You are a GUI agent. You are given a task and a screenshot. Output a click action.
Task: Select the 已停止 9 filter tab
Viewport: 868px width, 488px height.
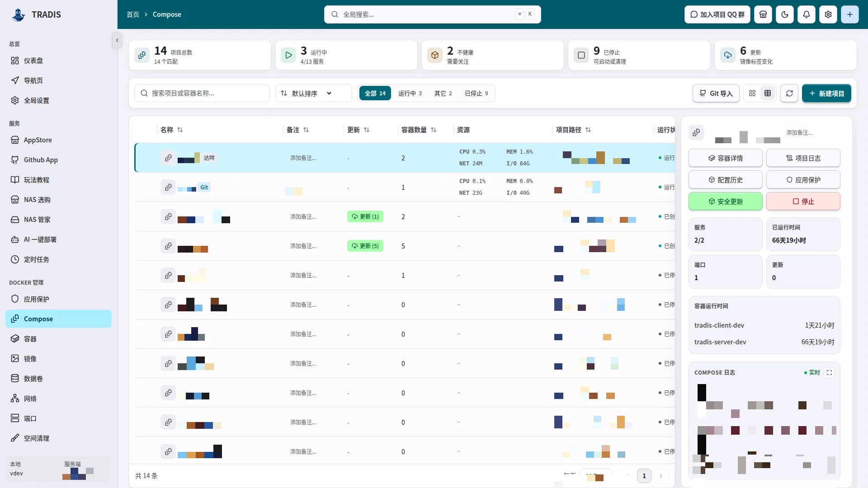476,93
